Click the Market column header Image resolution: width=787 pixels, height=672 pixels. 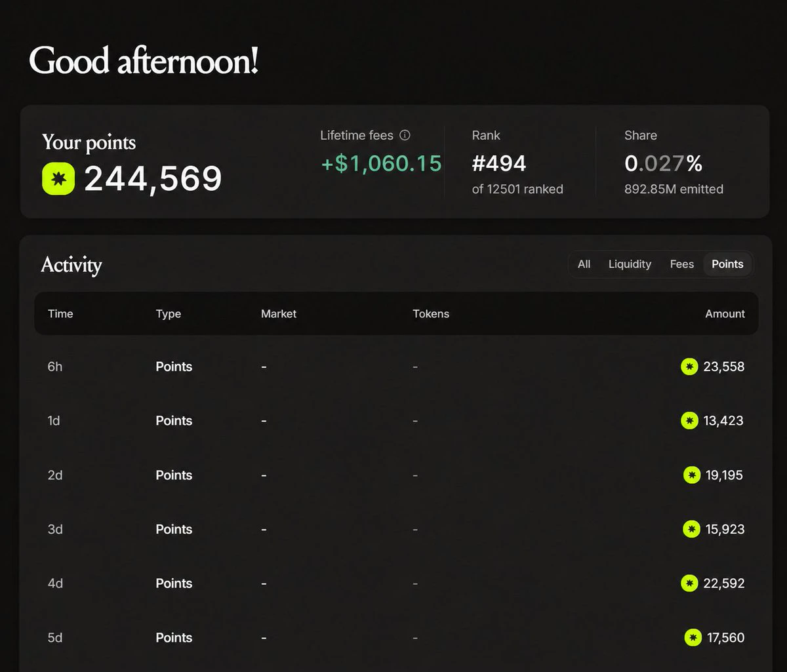pyautogui.click(x=279, y=314)
